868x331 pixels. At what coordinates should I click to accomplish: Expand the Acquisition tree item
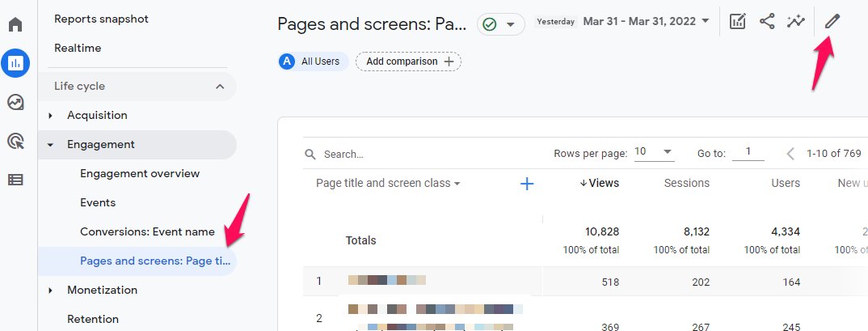tap(50, 116)
